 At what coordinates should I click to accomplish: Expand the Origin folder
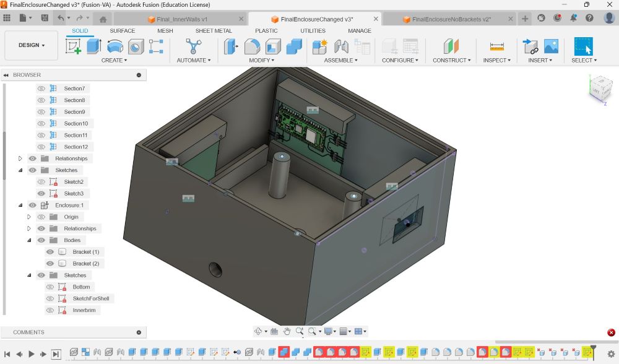[29, 217]
